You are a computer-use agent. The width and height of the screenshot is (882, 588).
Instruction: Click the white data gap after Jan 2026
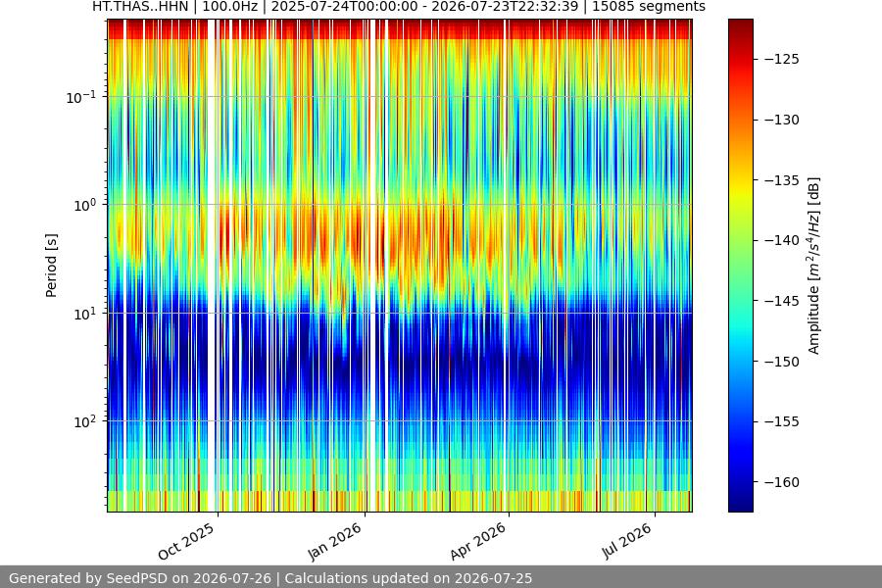pyautogui.click(x=372, y=266)
